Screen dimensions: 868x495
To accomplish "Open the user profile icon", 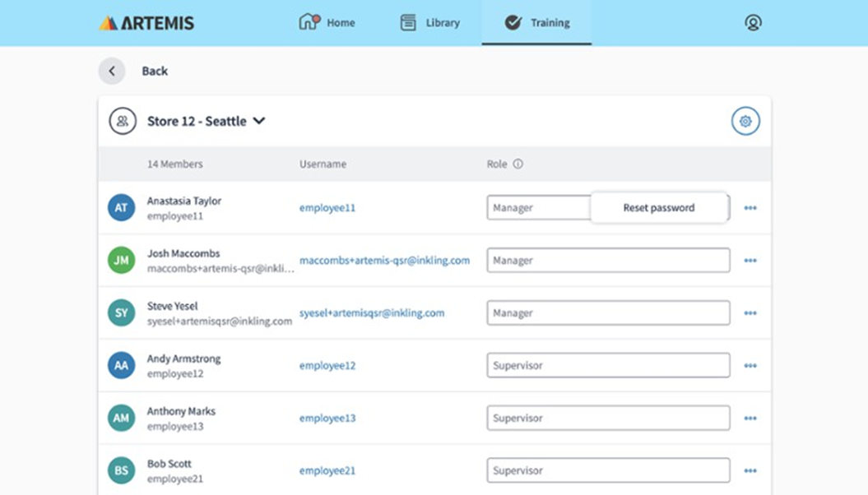I will point(752,23).
